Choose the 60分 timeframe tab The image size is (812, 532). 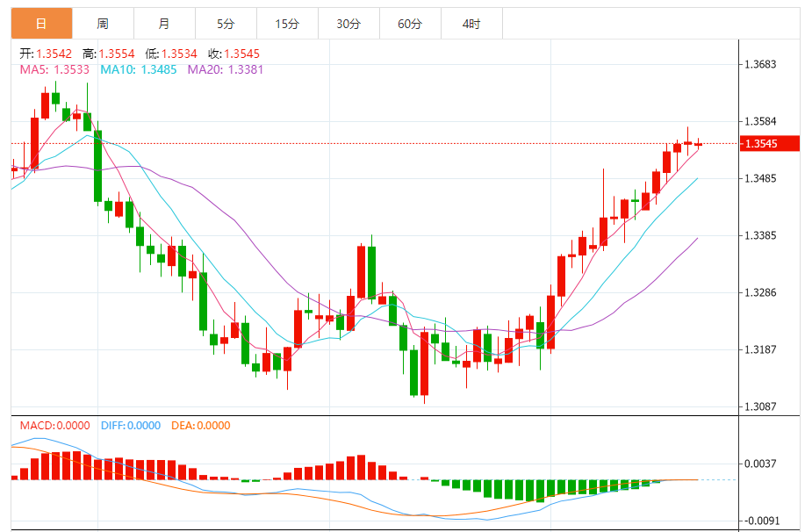(410, 24)
